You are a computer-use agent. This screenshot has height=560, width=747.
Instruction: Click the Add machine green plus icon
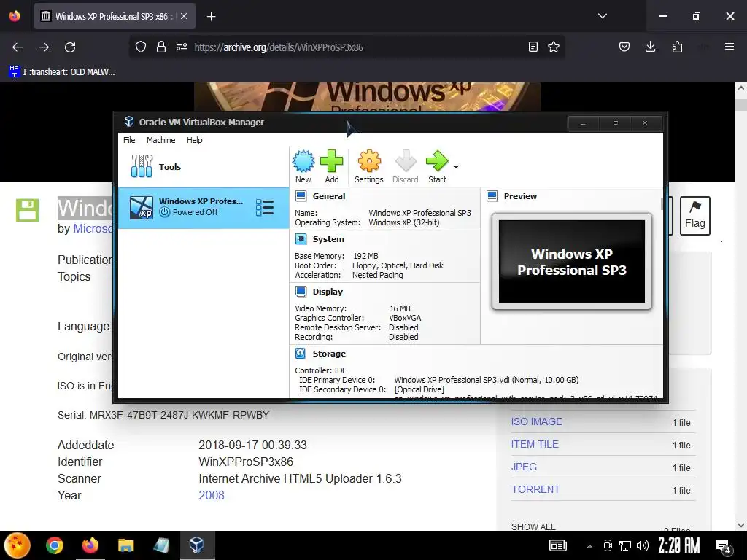click(x=332, y=166)
